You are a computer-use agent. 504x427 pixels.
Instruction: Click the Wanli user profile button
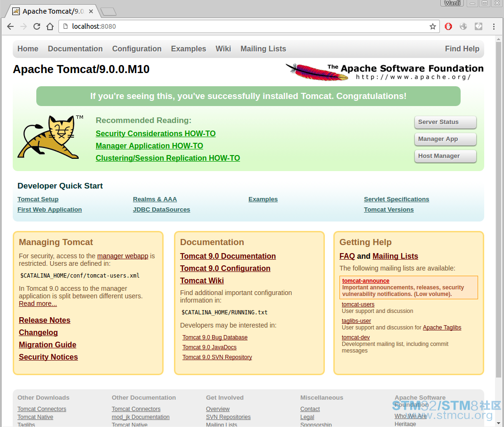pyautogui.click(x=452, y=3)
